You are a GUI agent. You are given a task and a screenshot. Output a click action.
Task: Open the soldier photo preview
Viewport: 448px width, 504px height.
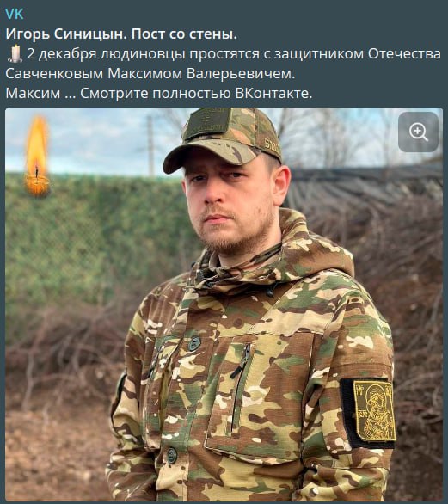click(x=224, y=304)
